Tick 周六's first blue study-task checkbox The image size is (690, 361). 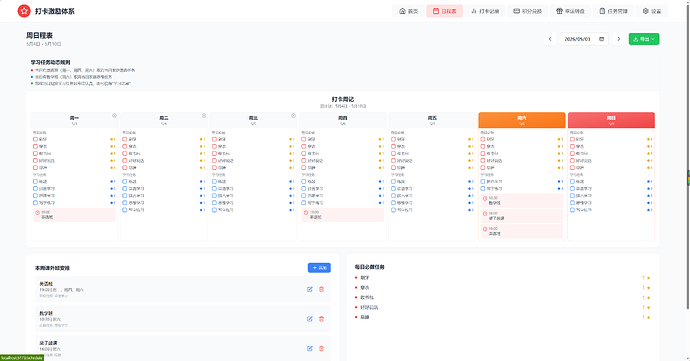click(x=483, y=181)
